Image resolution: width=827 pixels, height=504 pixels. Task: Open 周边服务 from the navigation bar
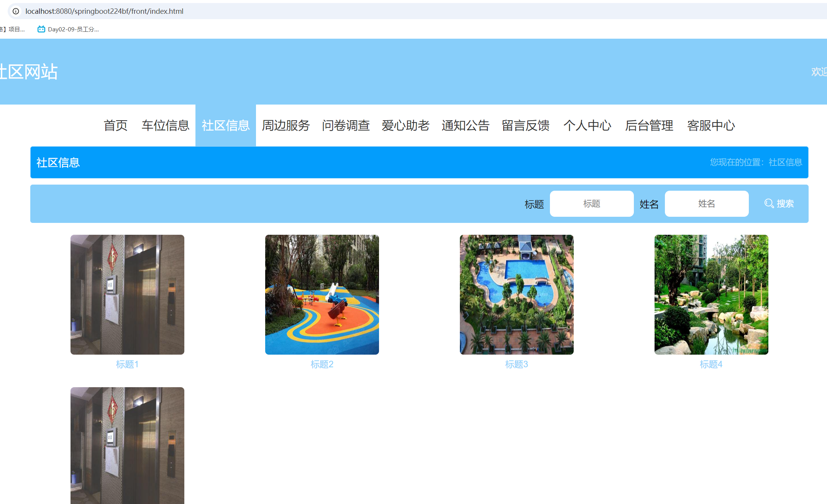pyautogui.click(x=286, y=125)
